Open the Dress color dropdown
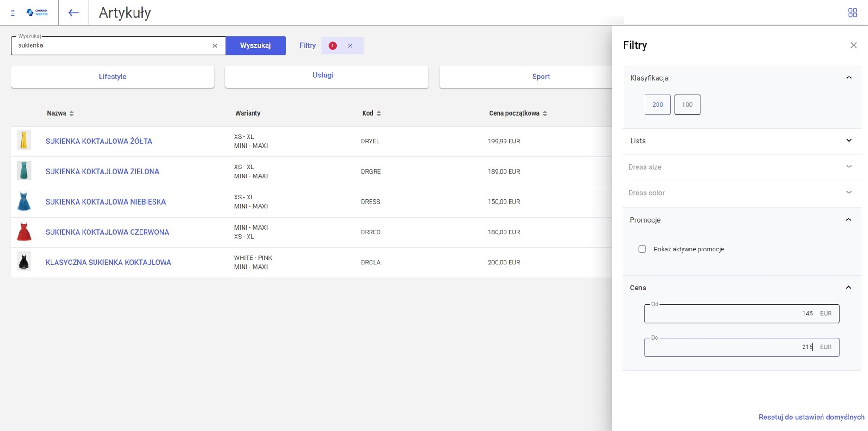This screenshot has width=868, height=431. [x=741, y=193]
